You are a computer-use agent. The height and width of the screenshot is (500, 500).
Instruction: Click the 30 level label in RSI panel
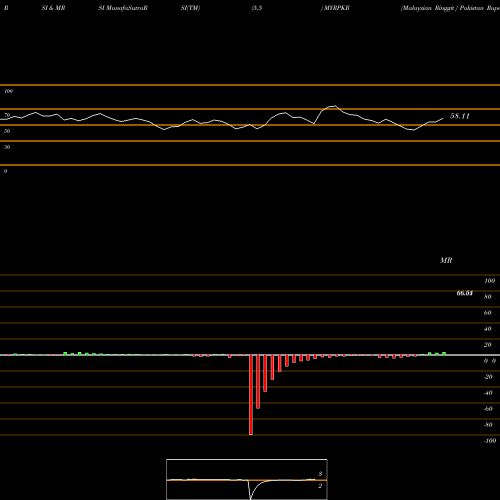pos(7,147)
